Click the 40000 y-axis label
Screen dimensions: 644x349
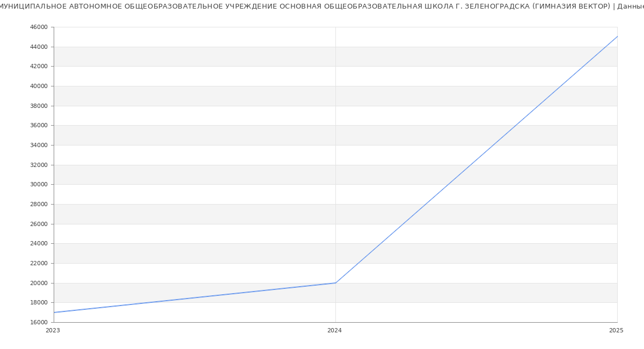(x=39, y=86)
